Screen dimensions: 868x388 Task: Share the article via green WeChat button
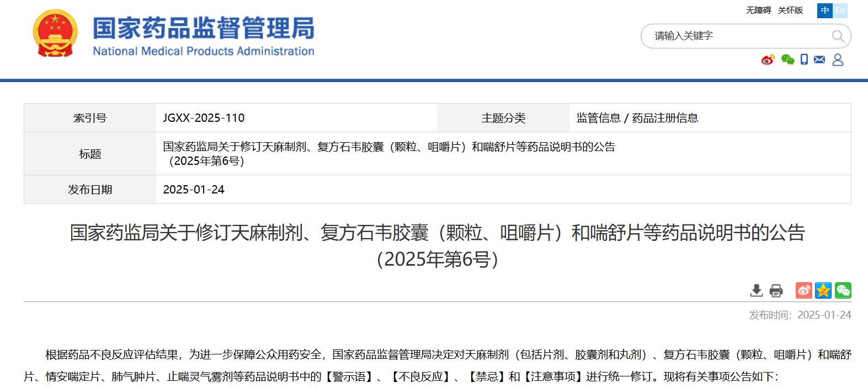(843, 290)
